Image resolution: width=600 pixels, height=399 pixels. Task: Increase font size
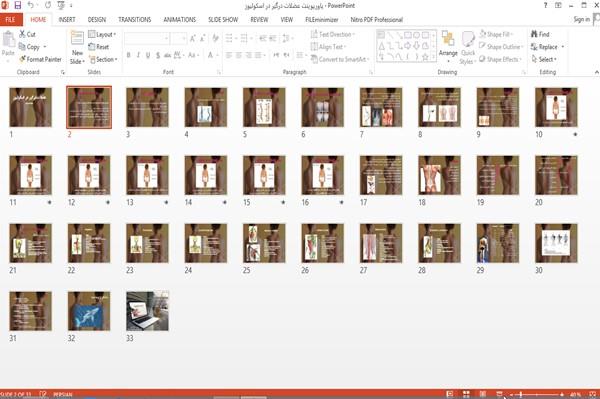pyautogui.click(x=193, y=38)
